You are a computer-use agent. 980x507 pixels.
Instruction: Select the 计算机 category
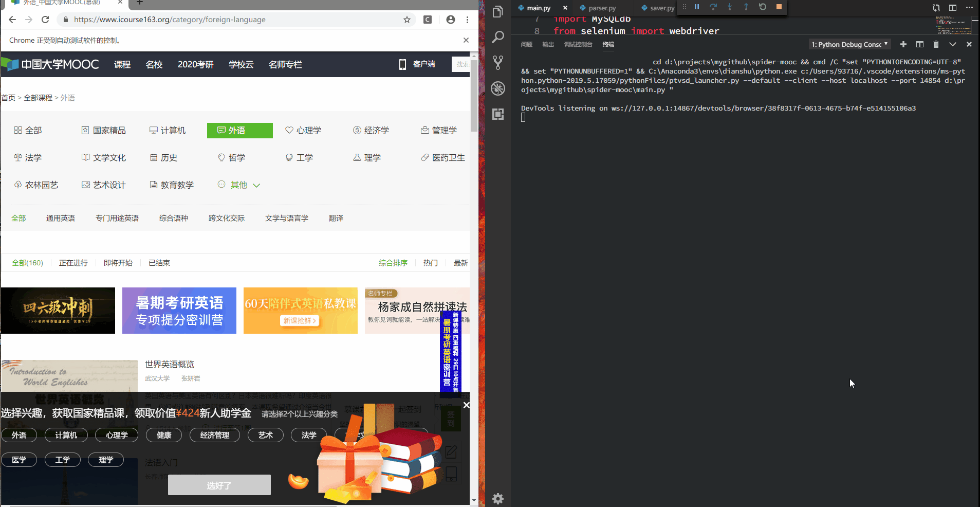(x=168, y=131)
